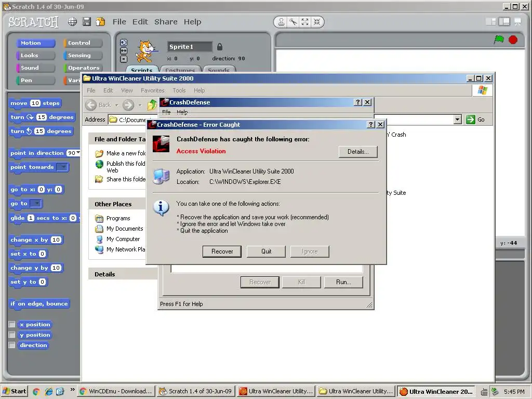Image resolution: width=532 pixels, height=399 pixels.
Task: Open the point towards block dropdown
Action: pos(62,167)
